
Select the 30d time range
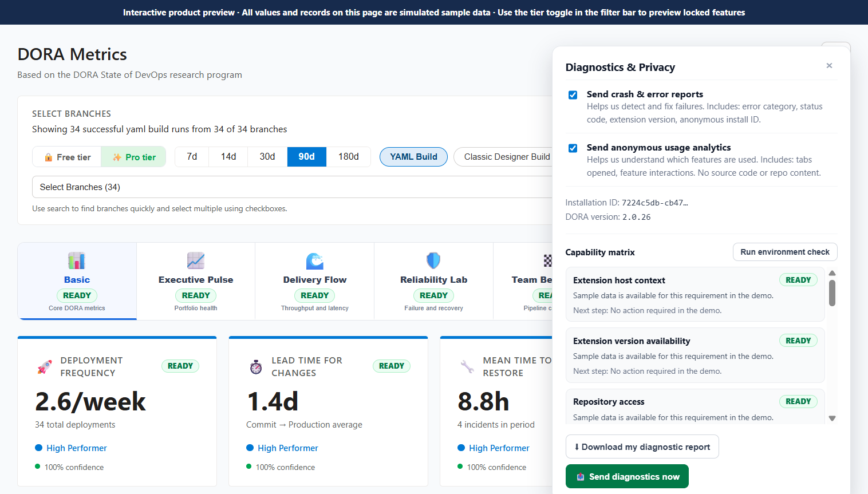tap(267, 157)
